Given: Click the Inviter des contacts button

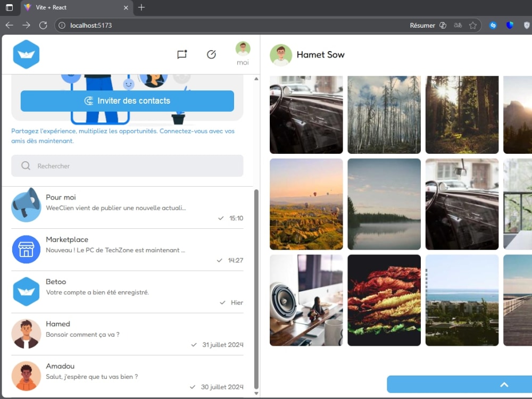Looking at the screenshot, I should (127, 101).
